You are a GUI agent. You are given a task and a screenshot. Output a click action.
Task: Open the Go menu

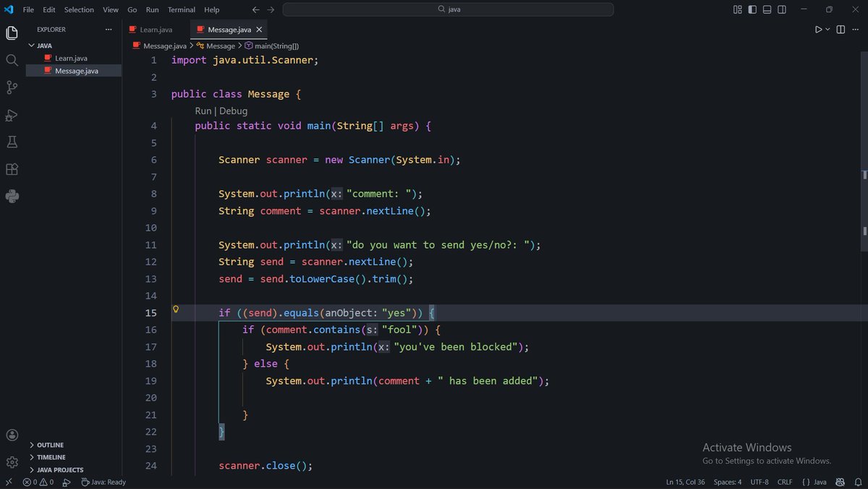(132, 9)
